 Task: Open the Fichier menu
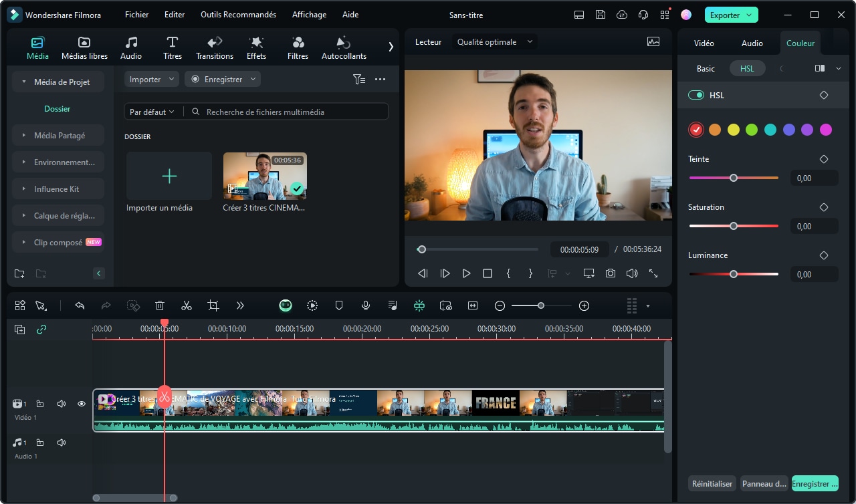click(x=137, y=15)
